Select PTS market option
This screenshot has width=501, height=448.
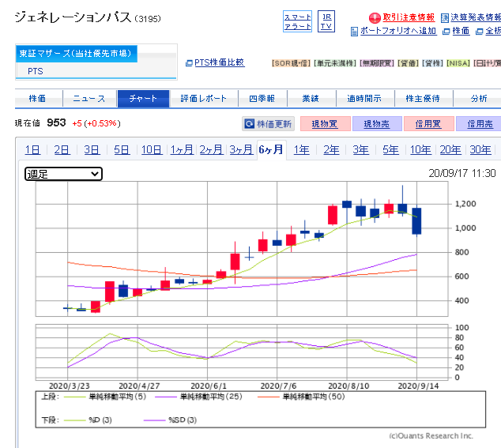(36, 70)
